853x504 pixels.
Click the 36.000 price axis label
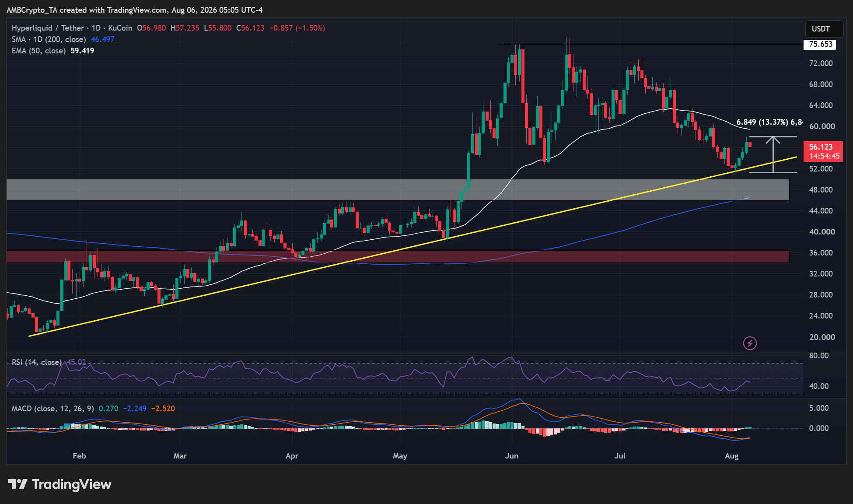tap(821, 253)
